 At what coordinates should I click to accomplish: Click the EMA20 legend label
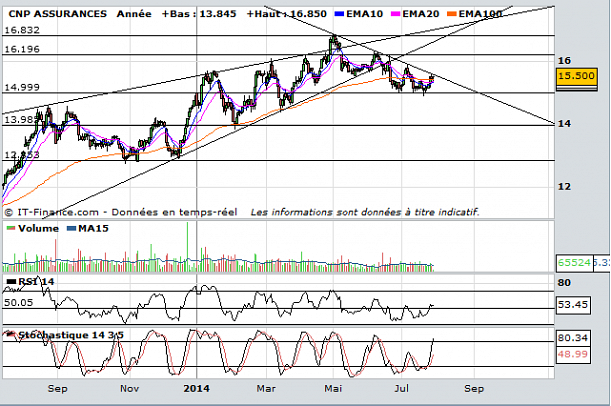pos(420,14)
